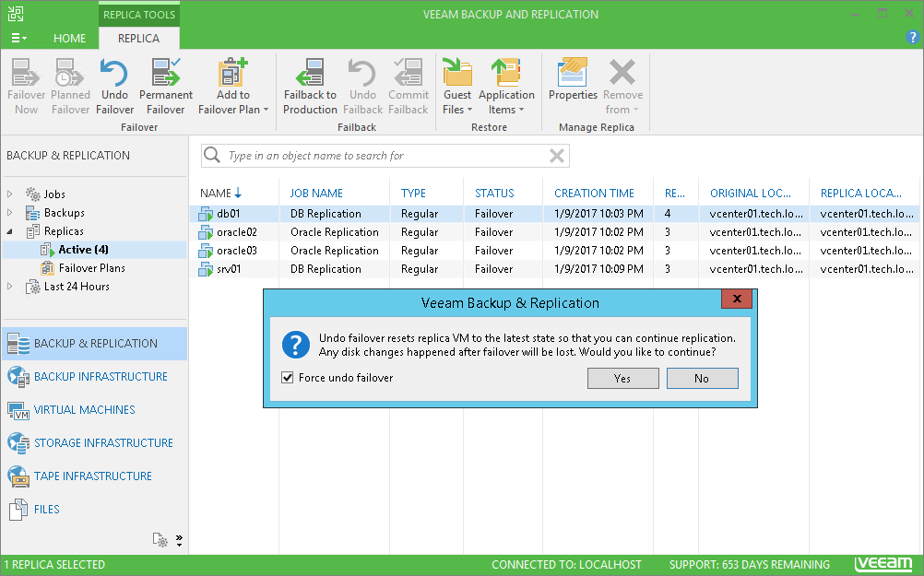This screenshot has width=924, height=576.
Task: Expand the navigation pane chevron button
Action: (x=179, y=540)
